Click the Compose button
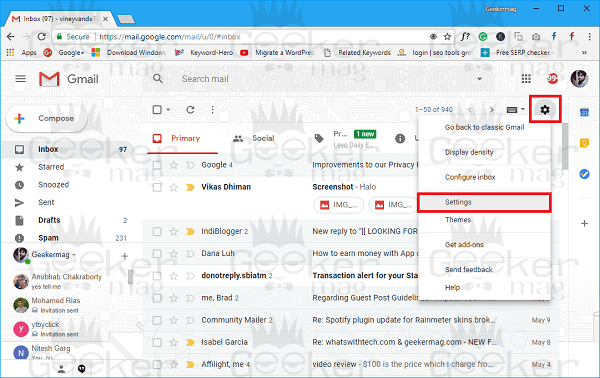The width and height of the screenshot is (600, 378). click(47, 119)
